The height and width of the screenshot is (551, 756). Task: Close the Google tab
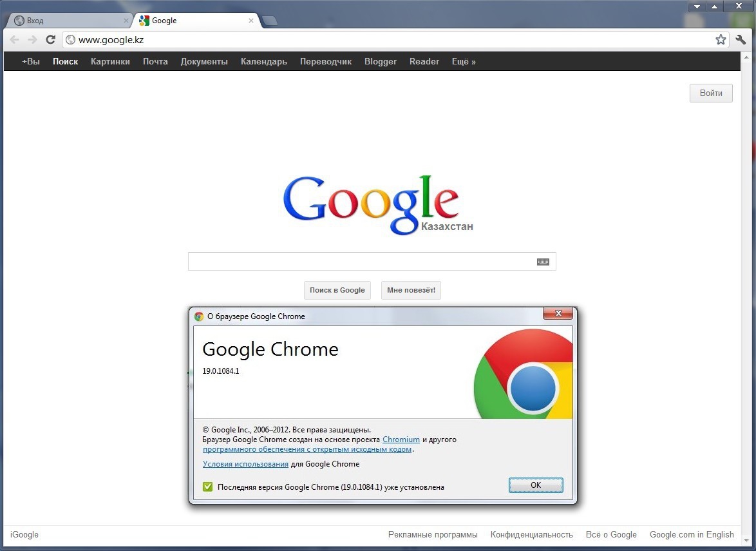pos(251,21)
